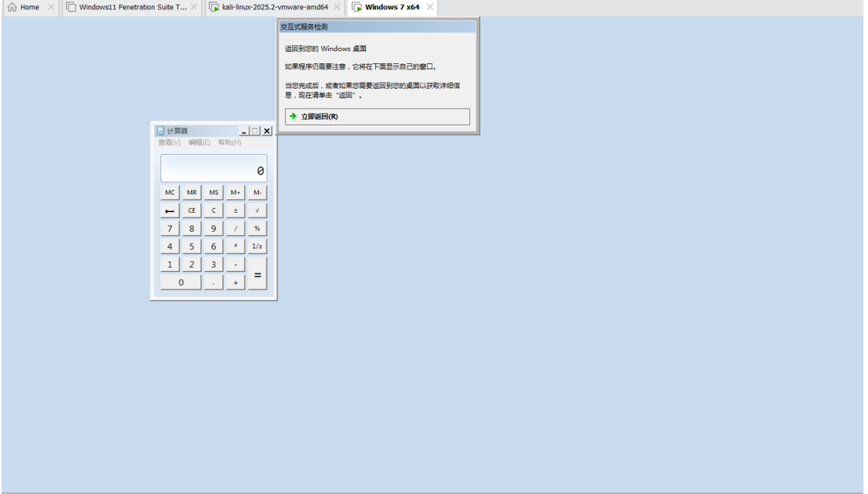Open the 编辑(E) menu in calculator
This screenshot has width=868, height=494.
[199, 142]
